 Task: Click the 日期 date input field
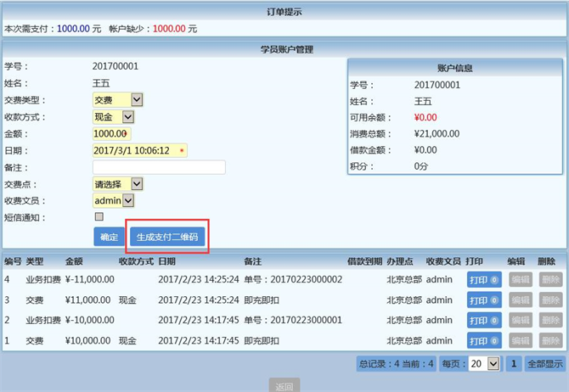[139, 150]
